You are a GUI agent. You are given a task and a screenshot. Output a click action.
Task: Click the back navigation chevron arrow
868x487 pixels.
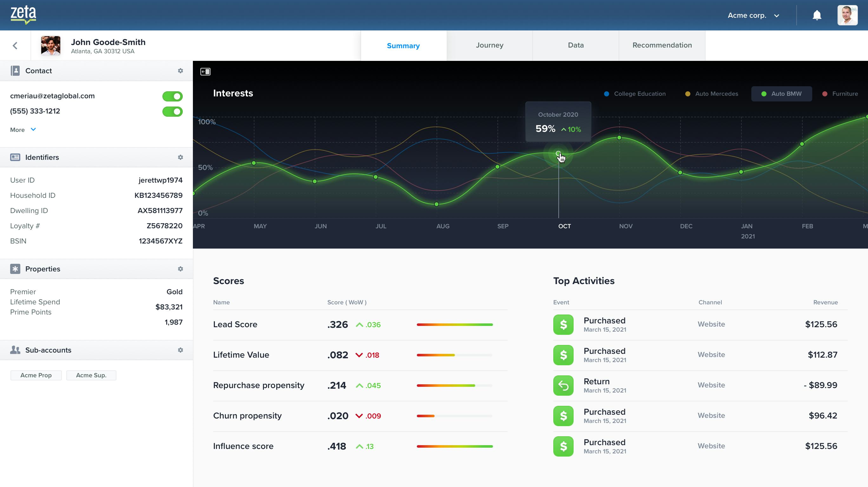[15, 45]
